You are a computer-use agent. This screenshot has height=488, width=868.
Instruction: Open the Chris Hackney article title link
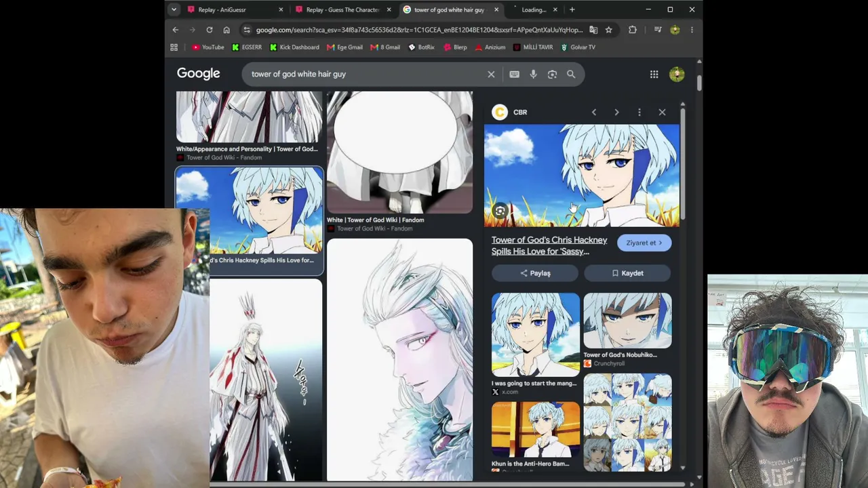coord(549,245)
